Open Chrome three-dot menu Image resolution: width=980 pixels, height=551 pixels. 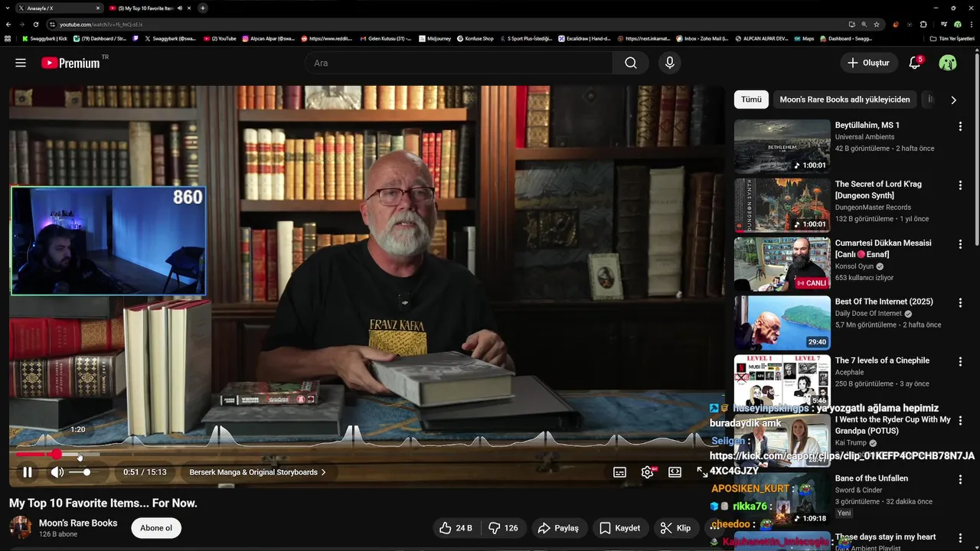pyautogui.click(x=971, y=24)
